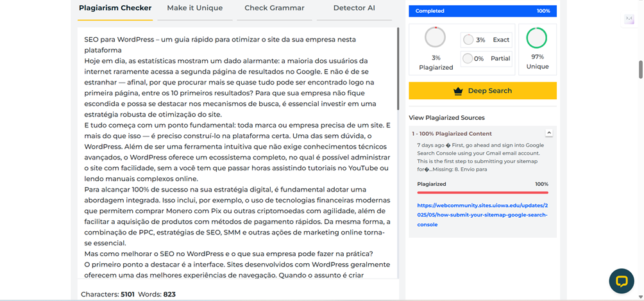Switch to the Detector AI tab
This screenshot has width=644, height=301.
pos(354,8)
